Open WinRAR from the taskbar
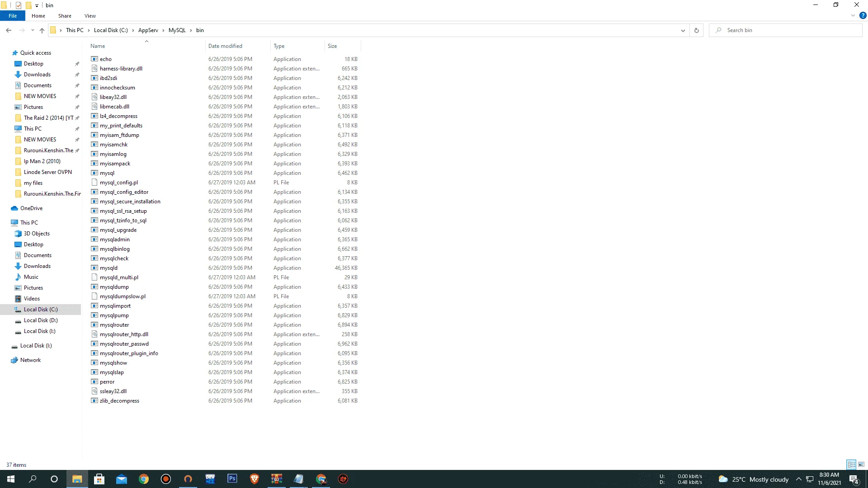Viewport: 868px width, 488px height. click(277, 479)
